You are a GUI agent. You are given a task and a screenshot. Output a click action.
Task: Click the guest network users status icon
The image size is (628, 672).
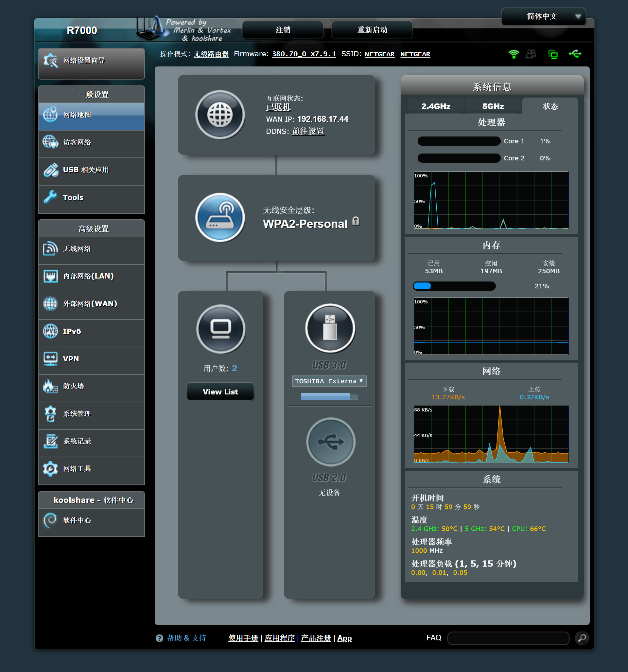click(x=531, y=54)
